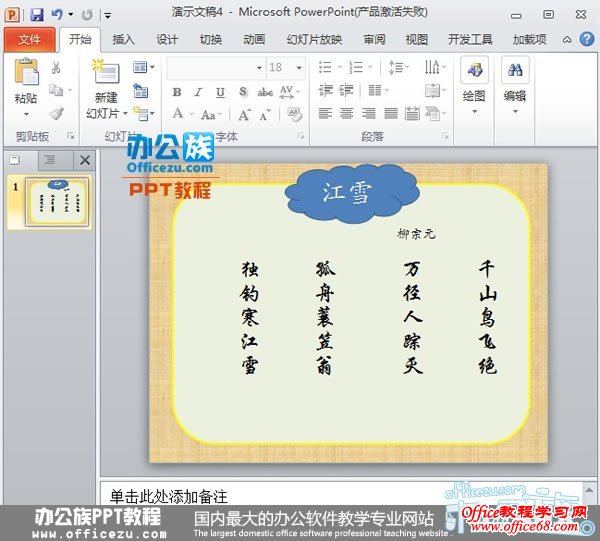
Task: Select the Format Painter brush icon
Action: [x=57, y=114]
